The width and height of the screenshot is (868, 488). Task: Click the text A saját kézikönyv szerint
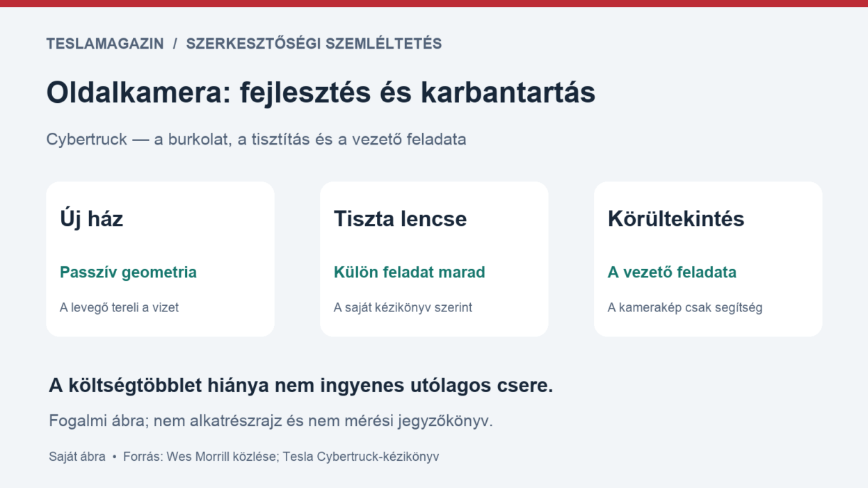click(x=403, y=307)
